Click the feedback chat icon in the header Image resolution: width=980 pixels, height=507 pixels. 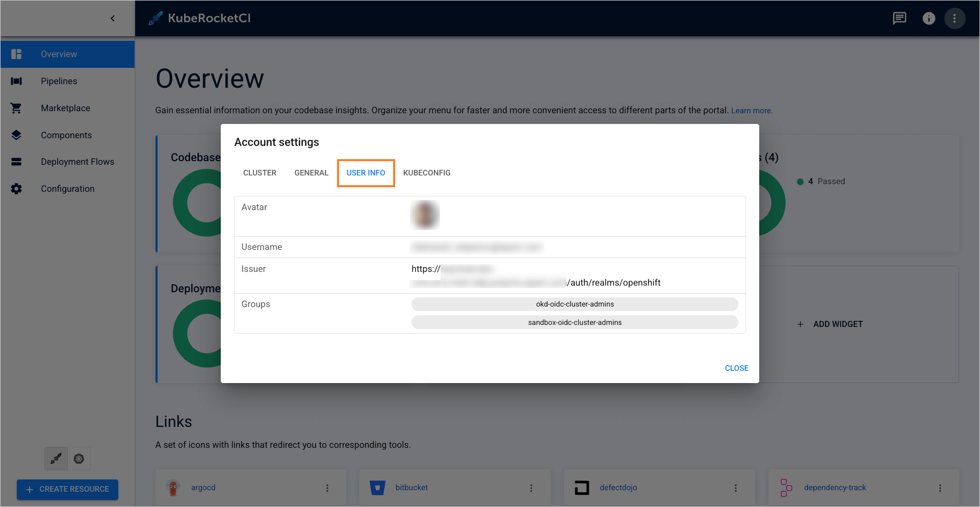point(899,18)
